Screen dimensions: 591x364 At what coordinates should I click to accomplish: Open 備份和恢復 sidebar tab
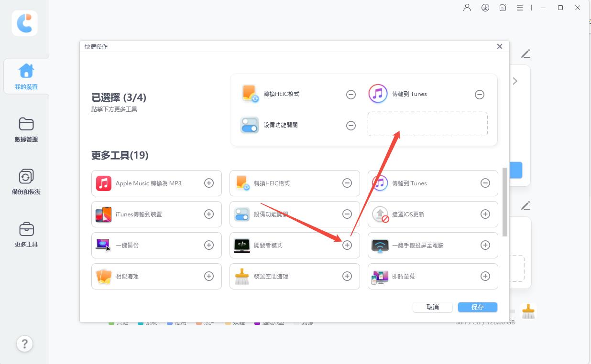point(26,182)
